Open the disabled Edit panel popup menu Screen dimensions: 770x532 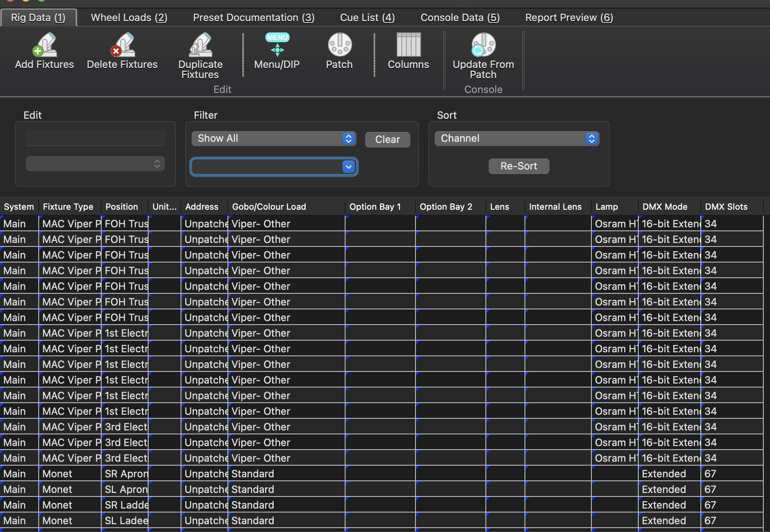(95, 164)
